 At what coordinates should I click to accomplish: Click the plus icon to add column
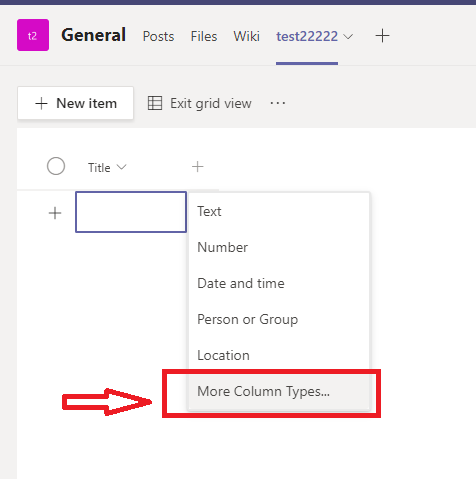pyautogui.click(x=198, y=167)
